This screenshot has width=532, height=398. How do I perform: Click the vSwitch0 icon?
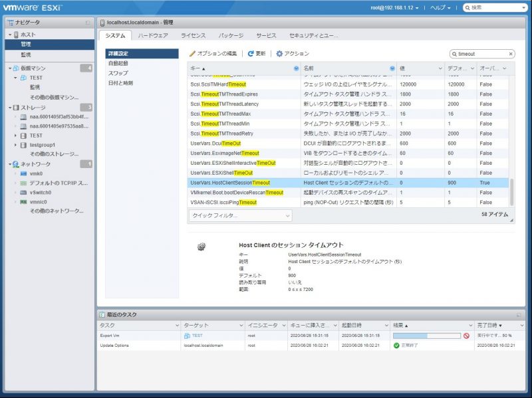coord(23,193)
